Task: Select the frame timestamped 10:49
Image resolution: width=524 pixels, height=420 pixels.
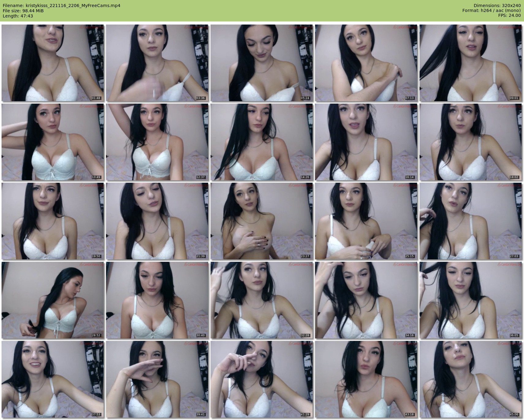Action: click(52, 142)
